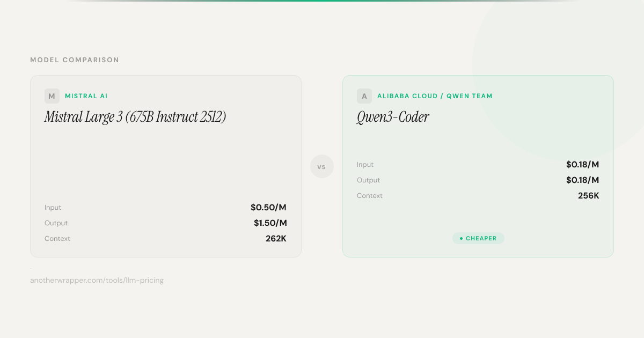This screenshot has height=338, width=644.
Task: Open the anotherwrapper.com/tools/llm-pricing link
Action: [97, 280]
